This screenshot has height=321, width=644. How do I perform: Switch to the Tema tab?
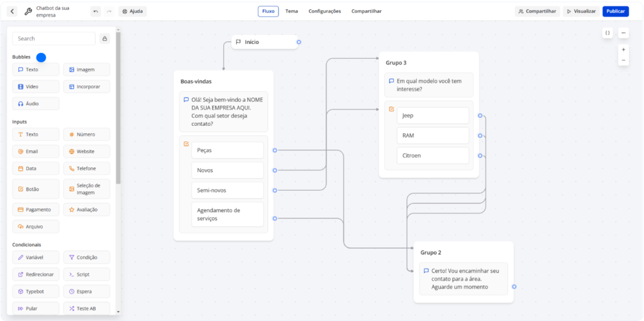[x=292, y=11]
